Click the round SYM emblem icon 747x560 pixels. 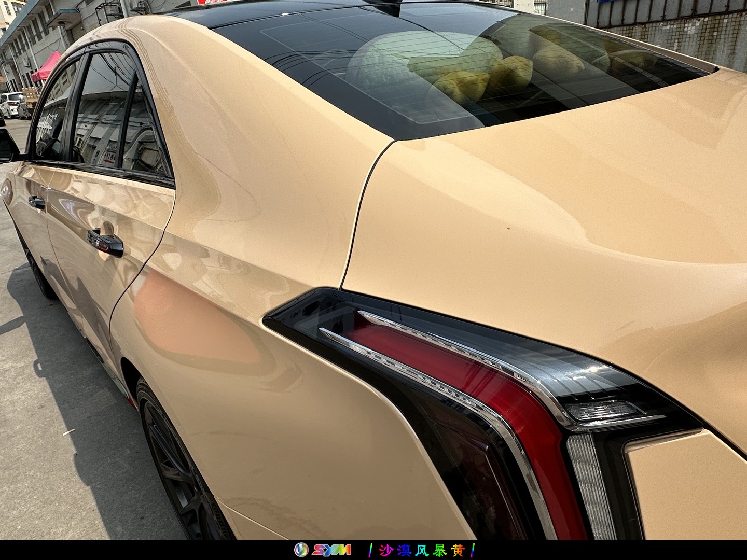point(301,550)
